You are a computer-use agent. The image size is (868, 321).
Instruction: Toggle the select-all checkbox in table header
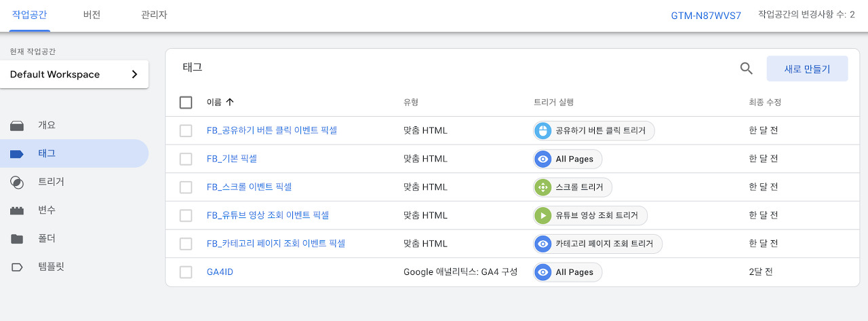coord(186,102)
